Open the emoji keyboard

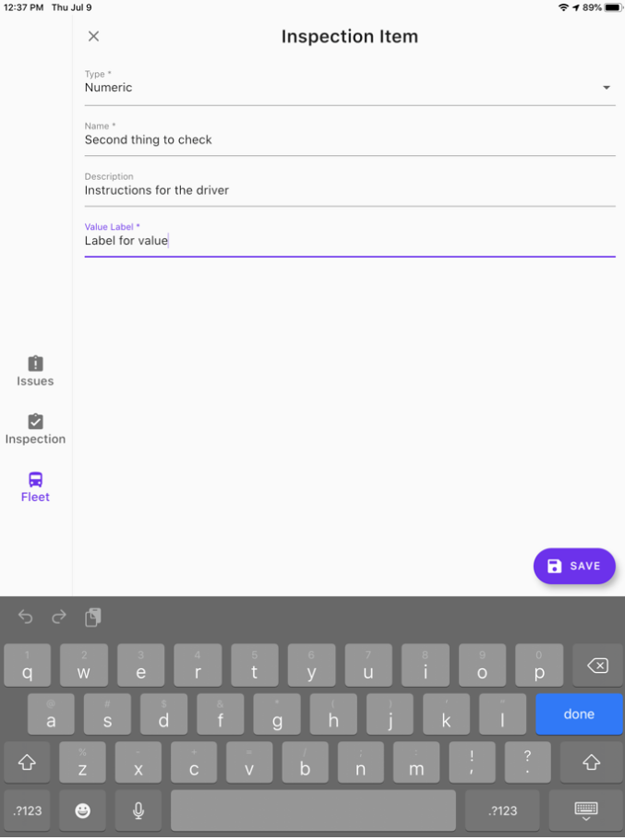click(x=83, y=810)
